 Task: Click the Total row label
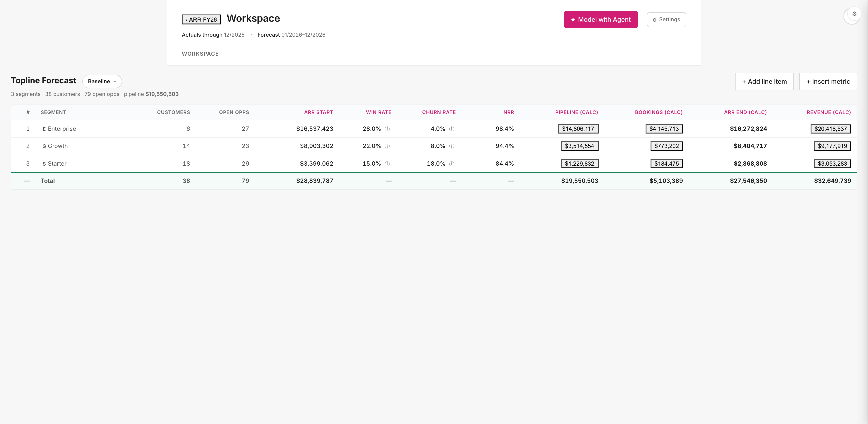47,181
